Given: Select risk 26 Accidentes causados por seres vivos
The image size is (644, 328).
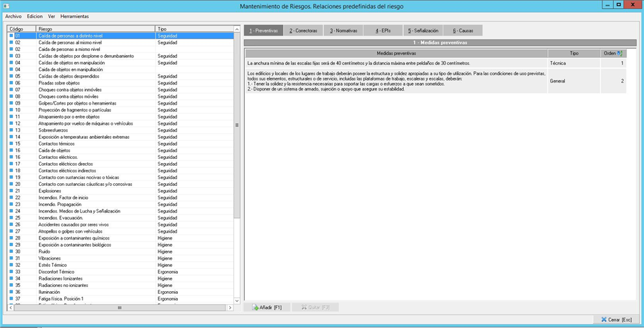Looking at the screenshot, I should [x=121, y=225].
